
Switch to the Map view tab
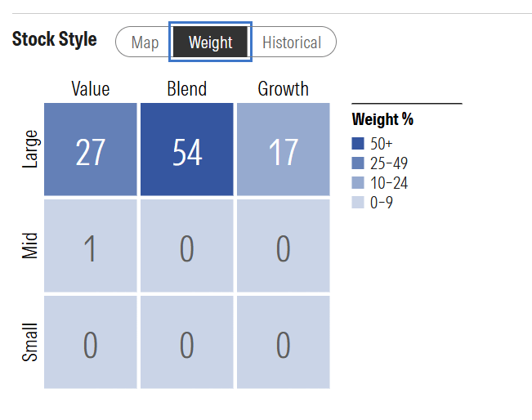point(145,42)
